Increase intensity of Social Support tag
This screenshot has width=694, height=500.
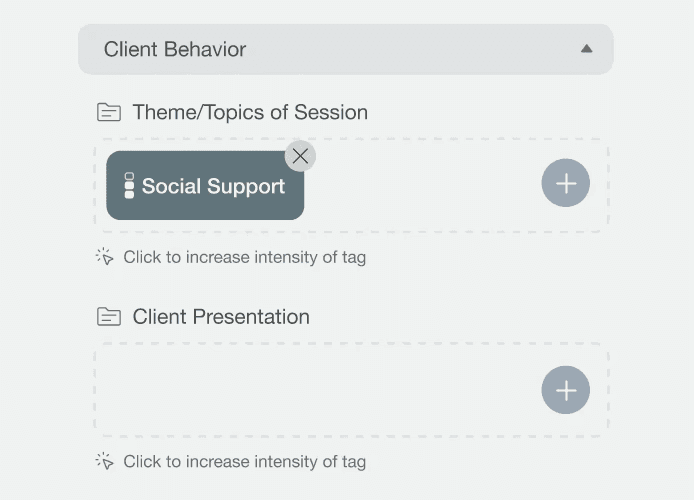(x=205, y=185)
